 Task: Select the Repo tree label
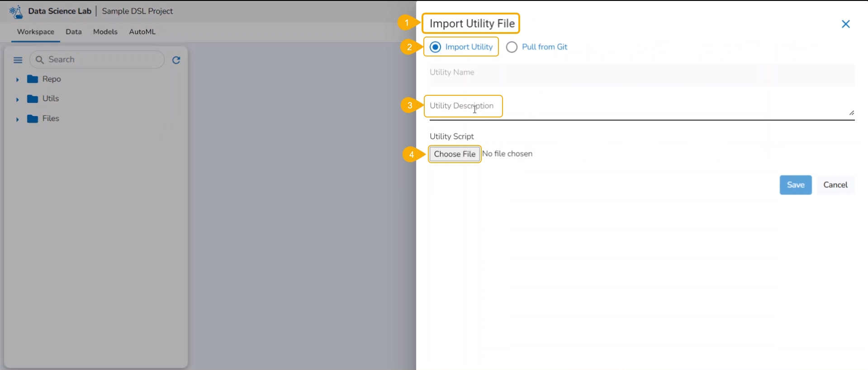pos(52,79)
